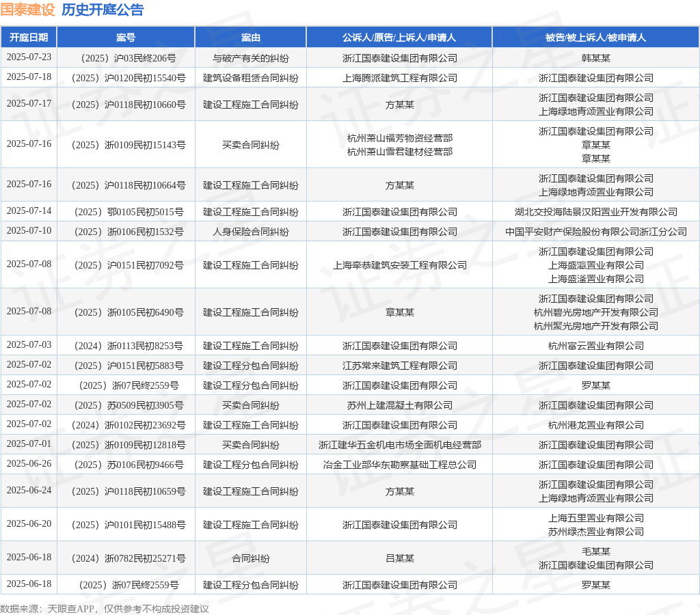
Task: Click the date 2025-07-23
Action: [29, 57]
